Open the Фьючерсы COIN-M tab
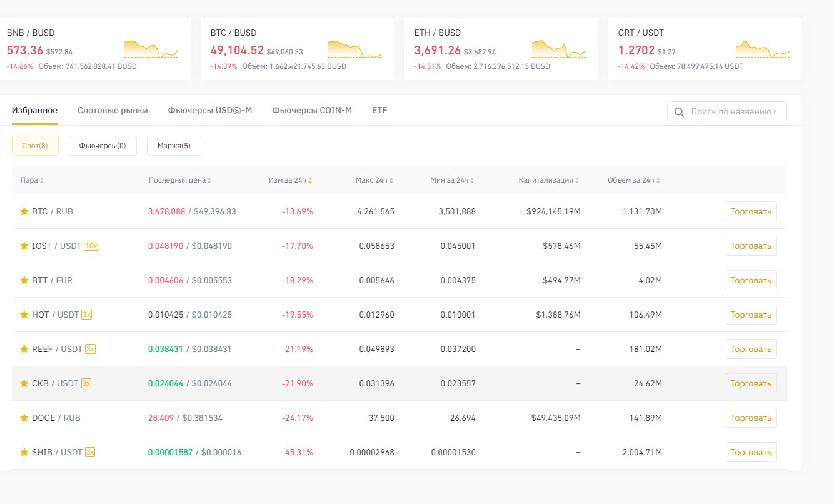 pyautogui.click(x=312, y=110)
